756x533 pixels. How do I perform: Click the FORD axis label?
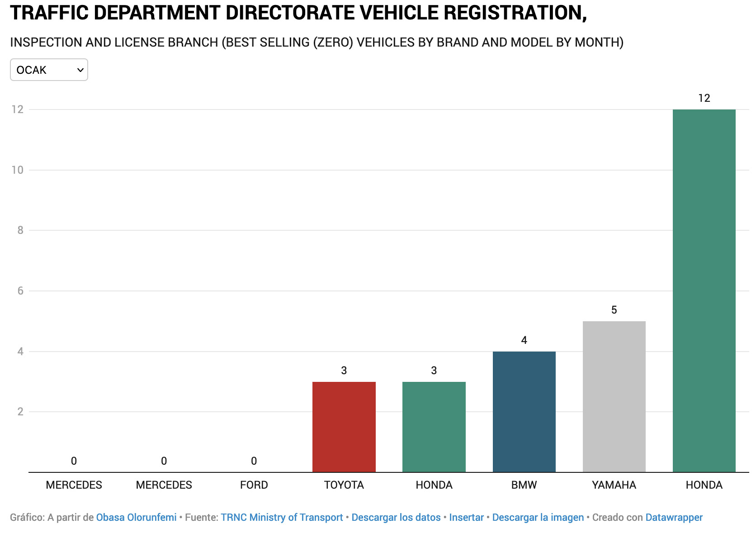(x=254, y=485)
